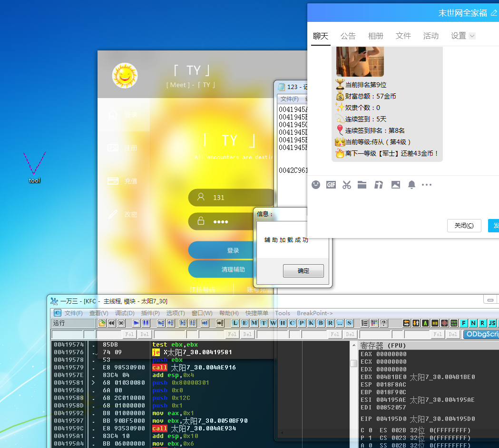Select 充值 in the TY sidebar
The height and width of the screenshot is (448, 499).
(x=124, y=181)
